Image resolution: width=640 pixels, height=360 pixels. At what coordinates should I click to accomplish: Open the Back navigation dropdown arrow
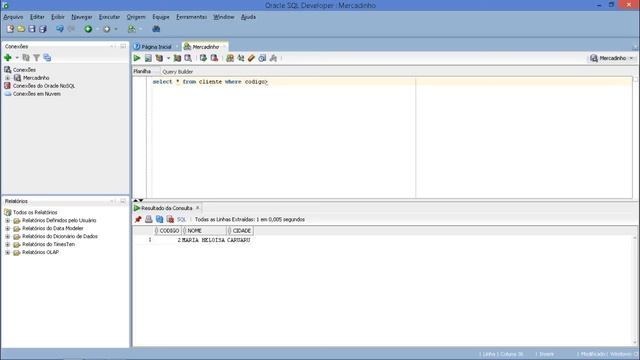point(97,29)
